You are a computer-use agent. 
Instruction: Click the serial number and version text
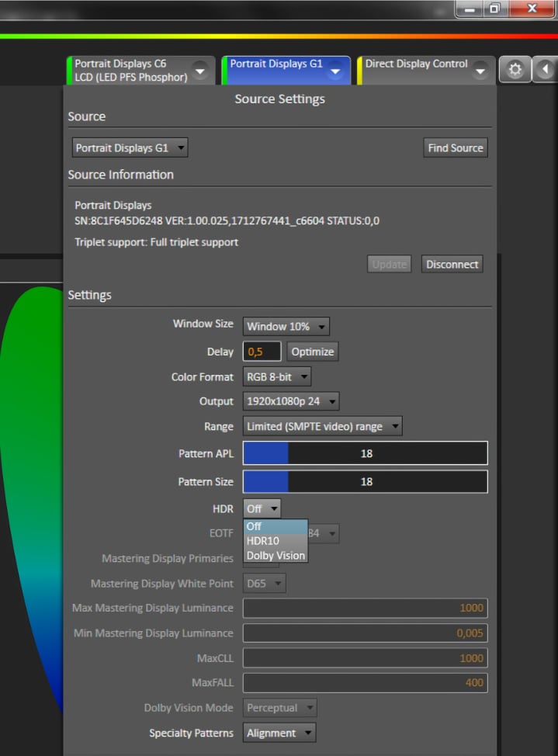tap(227, 220)
